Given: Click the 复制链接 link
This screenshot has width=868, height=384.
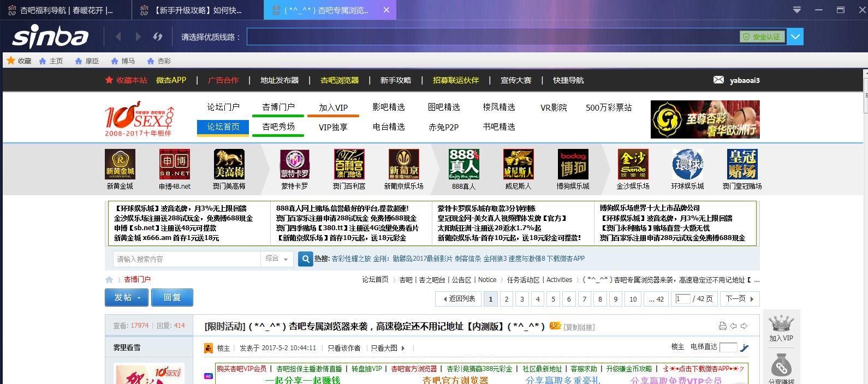Looking at the screenshot, I should click(579, 327).
